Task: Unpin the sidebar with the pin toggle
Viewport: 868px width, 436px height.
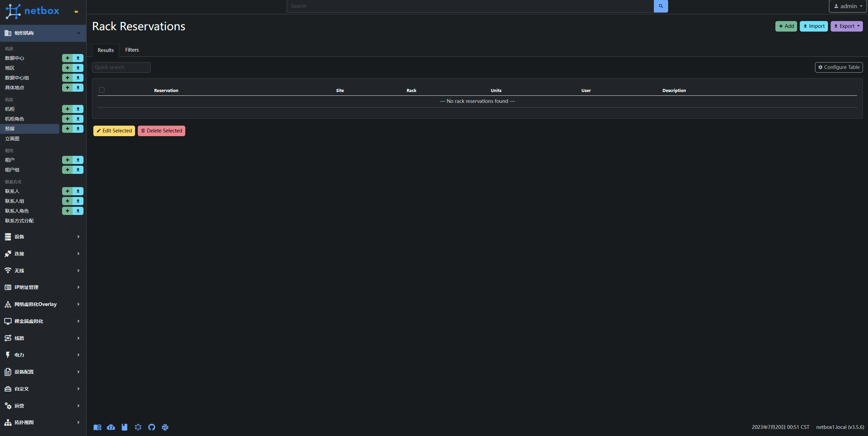Action: pyautogui.click(x=75, y=11)
